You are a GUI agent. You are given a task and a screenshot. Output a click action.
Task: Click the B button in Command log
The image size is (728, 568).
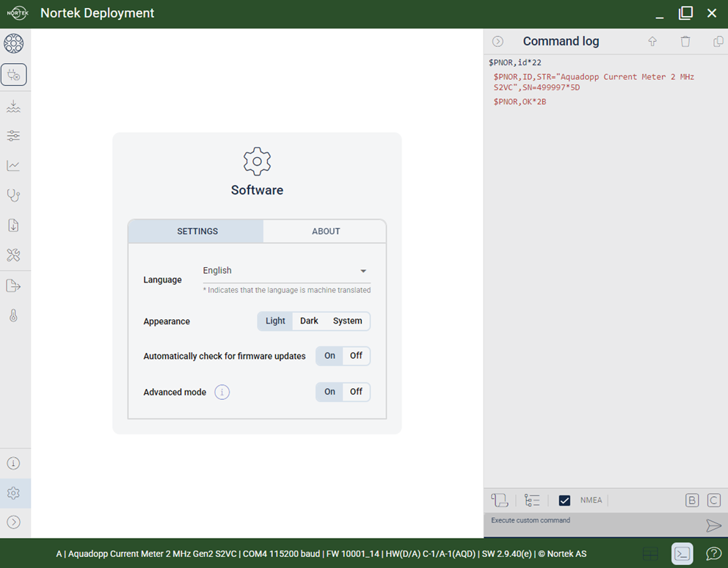pos(692,500)
